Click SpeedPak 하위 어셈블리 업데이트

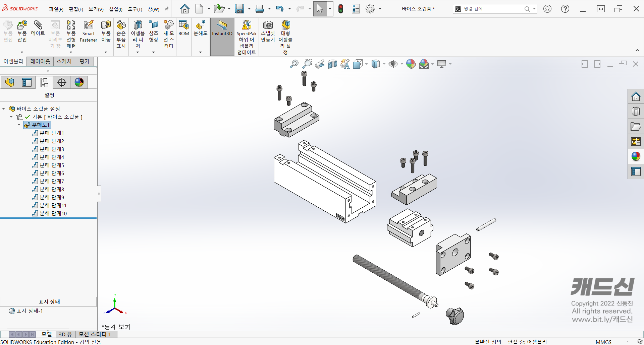(247, 37)
